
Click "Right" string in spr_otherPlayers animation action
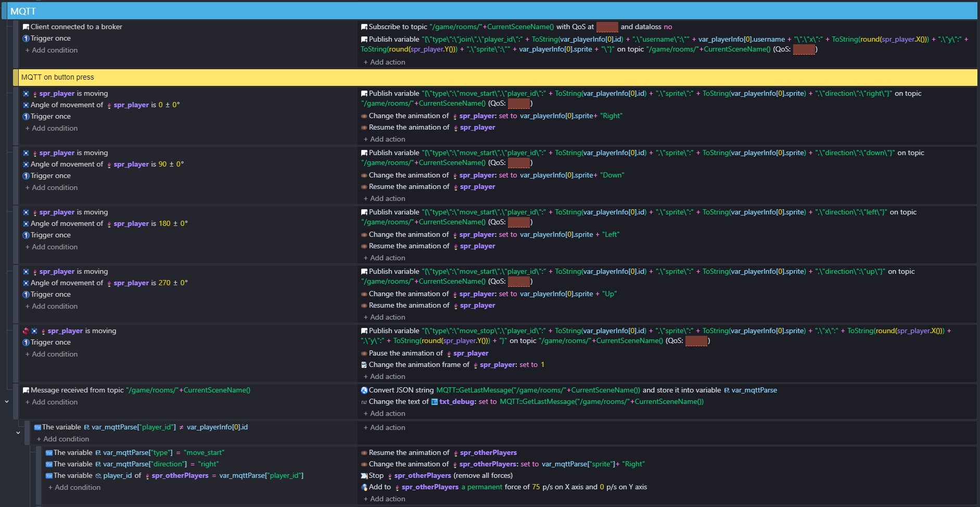click(x=633, y=464)
